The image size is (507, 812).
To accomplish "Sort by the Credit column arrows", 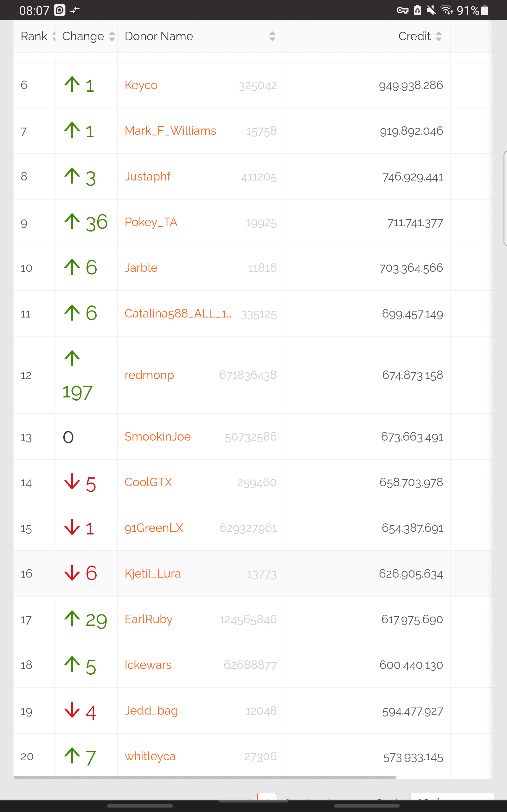I will pos(439,36).
